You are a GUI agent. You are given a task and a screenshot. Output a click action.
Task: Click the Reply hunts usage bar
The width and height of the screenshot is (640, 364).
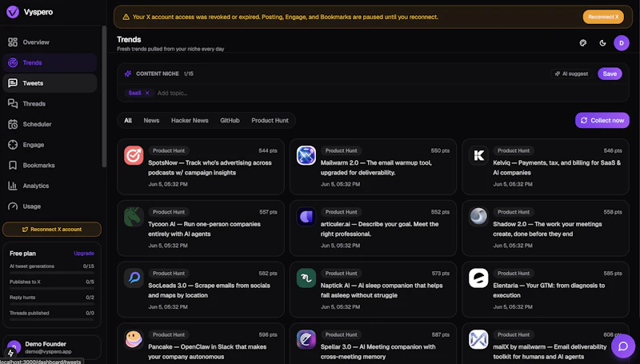point(52,304)
